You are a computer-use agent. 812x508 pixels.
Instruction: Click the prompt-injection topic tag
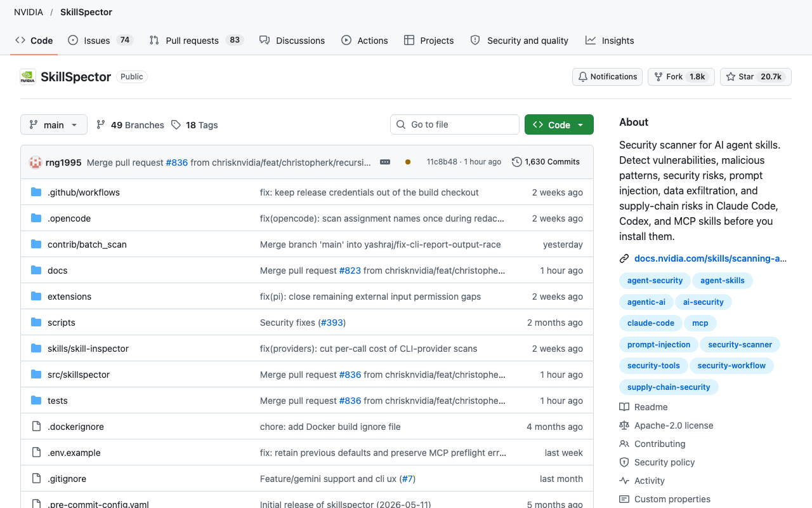658,345
